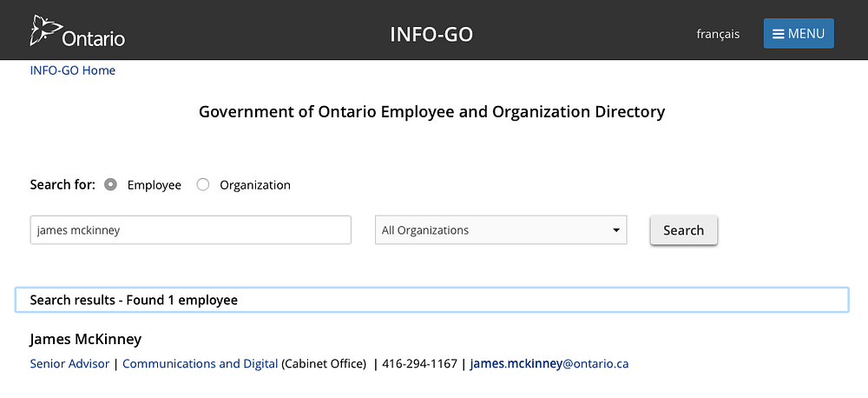
Task: Click the phone number 416-294-1167
Action: tap(419, 364)
